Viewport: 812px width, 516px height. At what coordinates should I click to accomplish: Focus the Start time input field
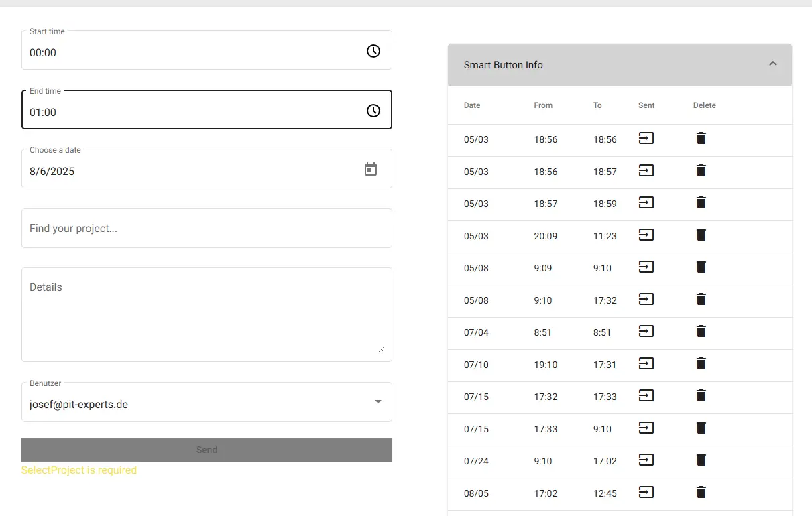(188, 52)
